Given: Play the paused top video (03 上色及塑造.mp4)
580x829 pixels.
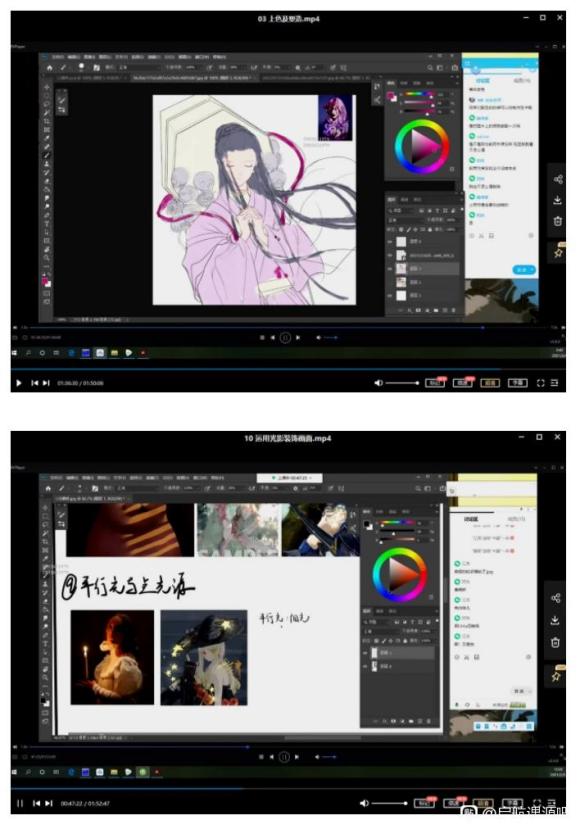Looking at the screenshot, I should [19, 383].
